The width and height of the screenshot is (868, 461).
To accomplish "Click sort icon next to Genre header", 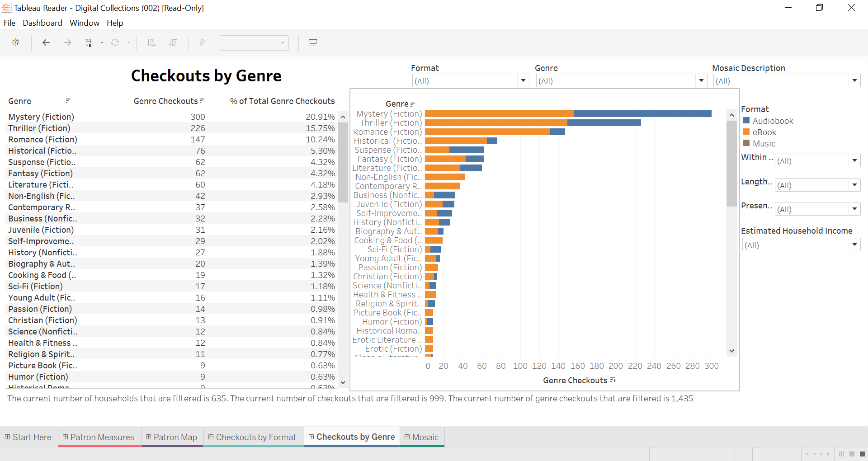I will tap(68, 101).
